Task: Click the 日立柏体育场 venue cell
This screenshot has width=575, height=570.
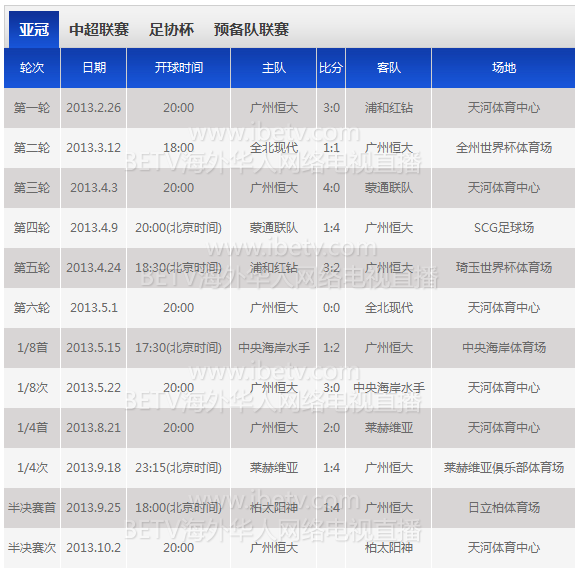Action: 504,508
